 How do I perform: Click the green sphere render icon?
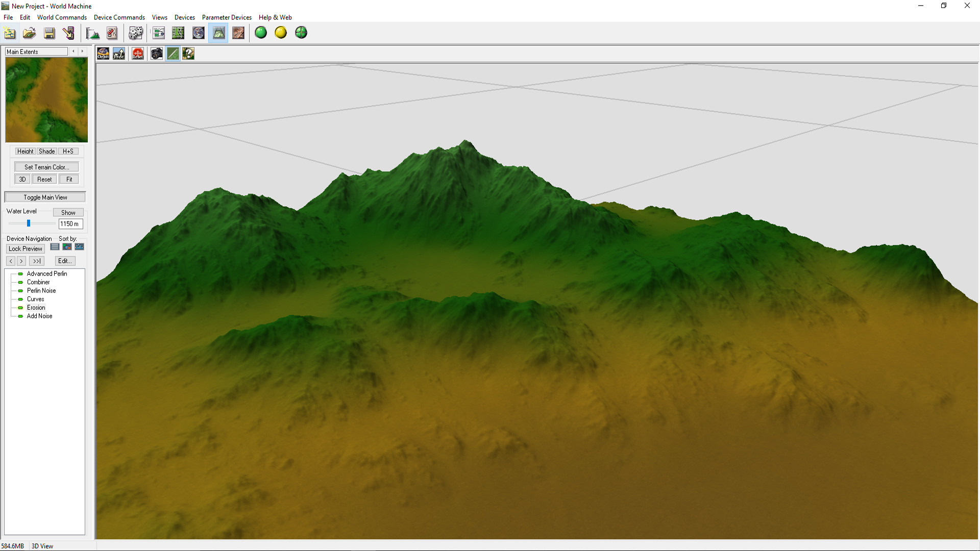pos(261,33)
